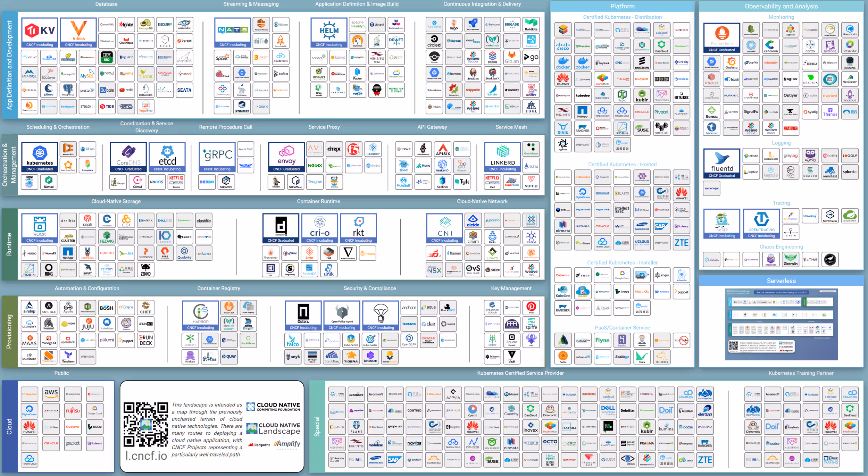This screenshot has height=476, width=868.
Task: Select the Nomad scheduler logo
Action: [49, 182]
